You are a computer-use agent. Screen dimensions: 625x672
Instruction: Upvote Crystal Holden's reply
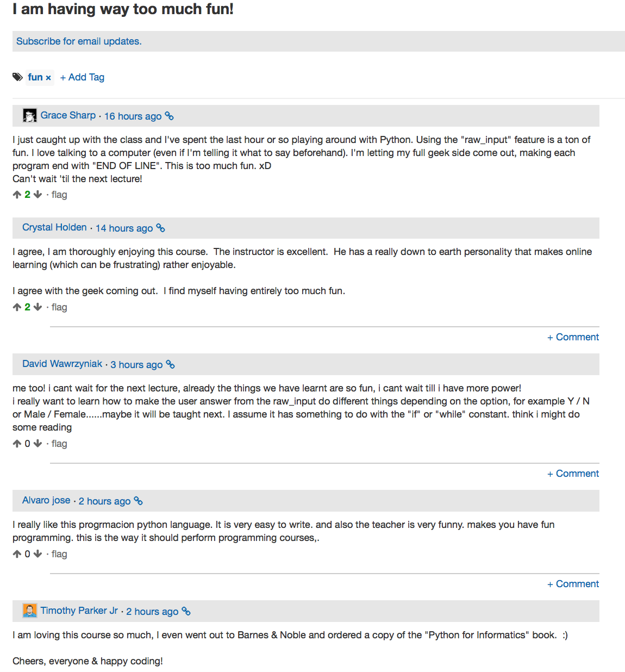[x=17, y=307]
